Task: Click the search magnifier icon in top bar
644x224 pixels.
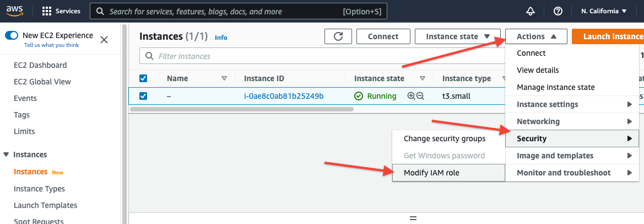Action: [x=100, y=12]
